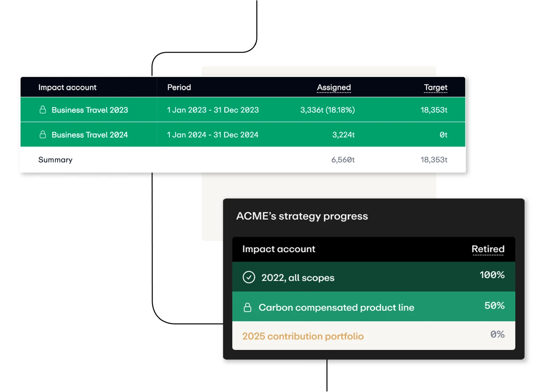
Task: Click the 0% retired value
Action: pos(497,334)
